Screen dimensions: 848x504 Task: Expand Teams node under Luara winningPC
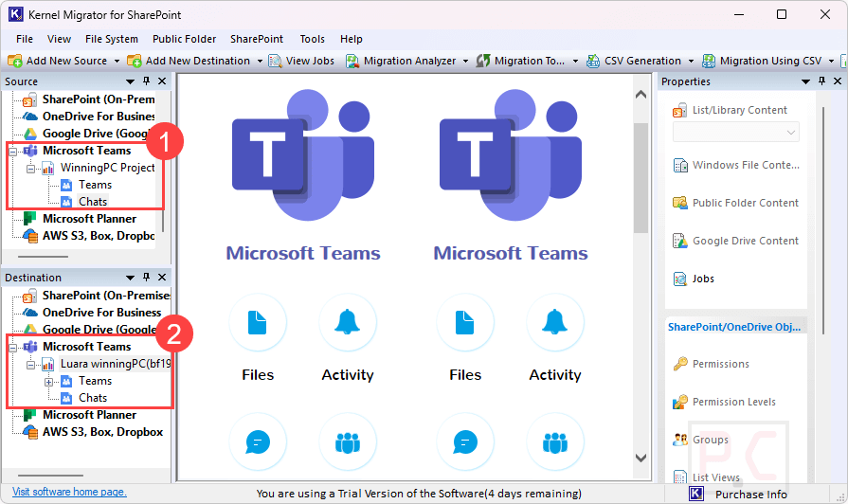(48, 383)
